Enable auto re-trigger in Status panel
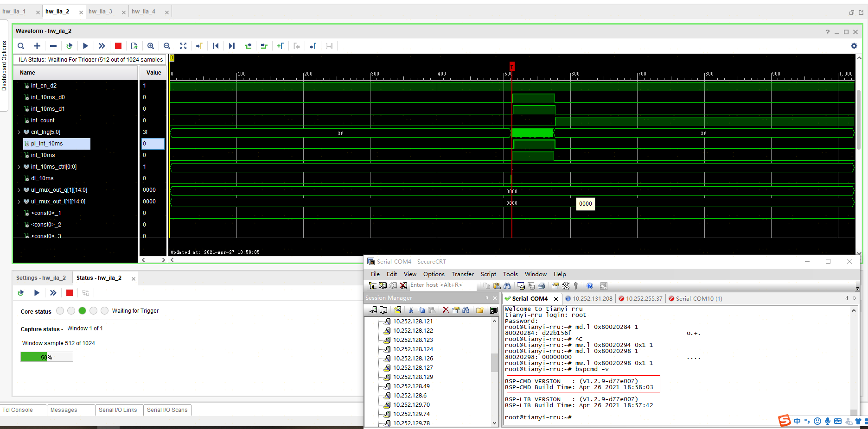Screen dimensions: 868x429 [20, 293]
